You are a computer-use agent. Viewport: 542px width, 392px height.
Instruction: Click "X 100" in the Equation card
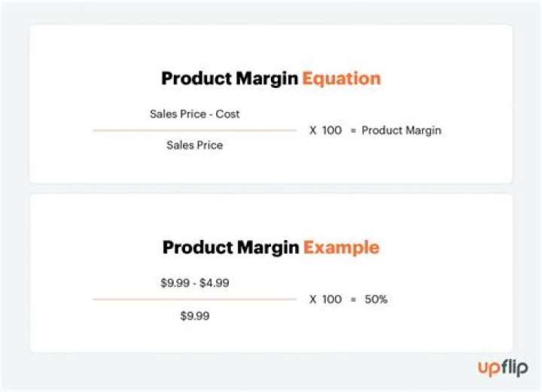pos(325,130)
